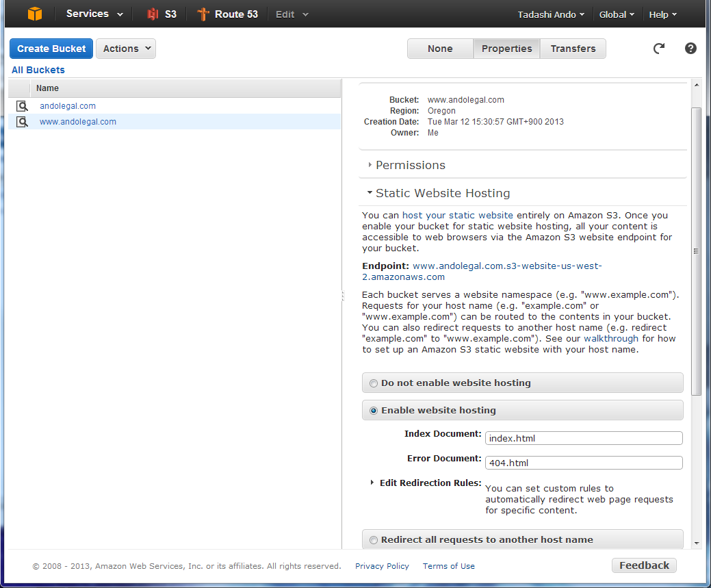Switch to the Properties tab
Screen dimensions: 711x588
[x=506, y=49]
